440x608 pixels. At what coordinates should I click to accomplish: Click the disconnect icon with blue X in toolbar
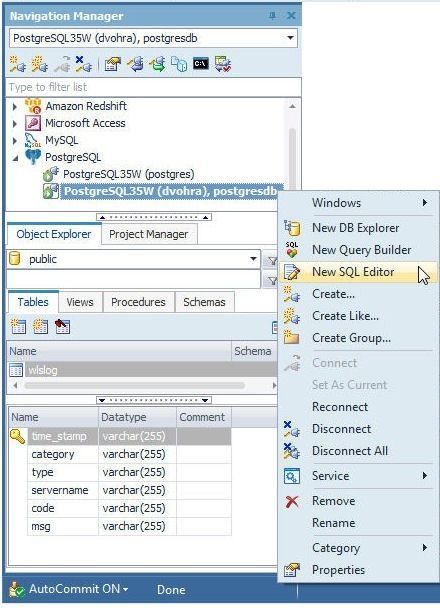click(83, 64)
